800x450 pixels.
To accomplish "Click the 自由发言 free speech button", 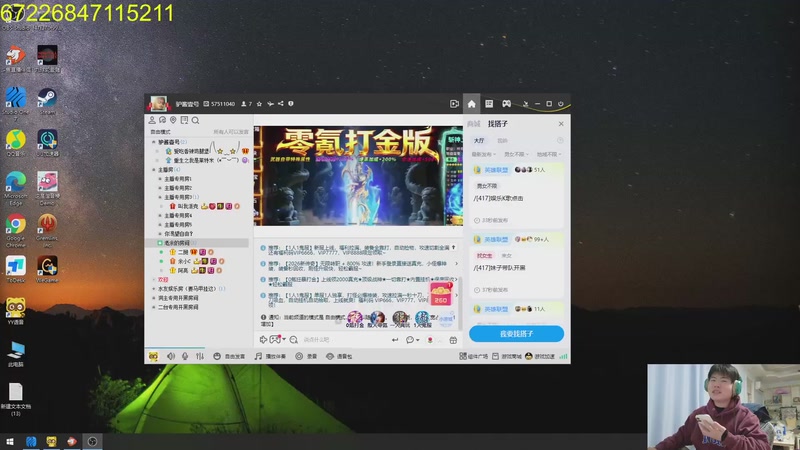I will (x=229, y=356).
